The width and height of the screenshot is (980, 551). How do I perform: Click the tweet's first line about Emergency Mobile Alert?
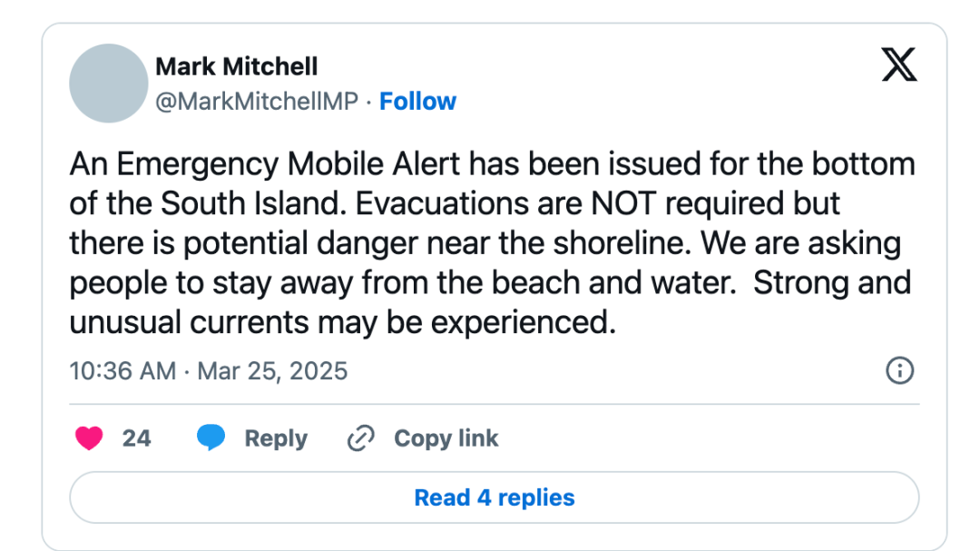[x=492, y=164]
